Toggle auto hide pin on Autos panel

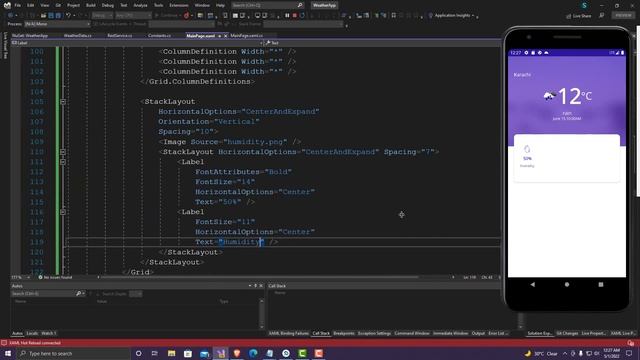tap(256, 286)
